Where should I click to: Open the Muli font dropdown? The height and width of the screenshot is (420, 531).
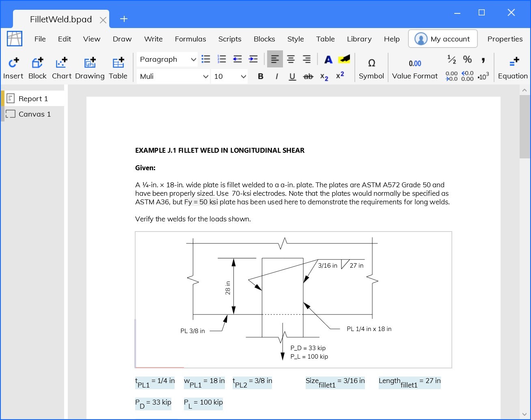173,76
